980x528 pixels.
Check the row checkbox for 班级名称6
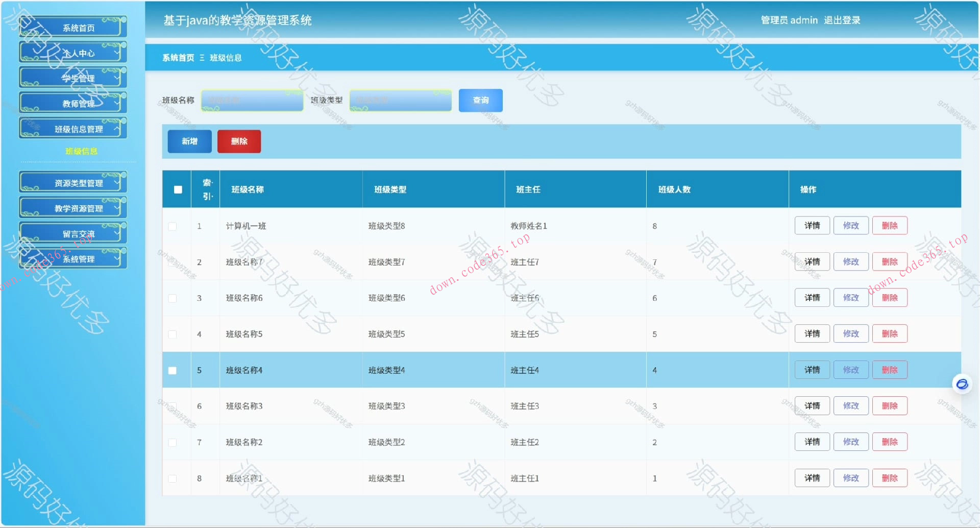[x=173, y=298]
